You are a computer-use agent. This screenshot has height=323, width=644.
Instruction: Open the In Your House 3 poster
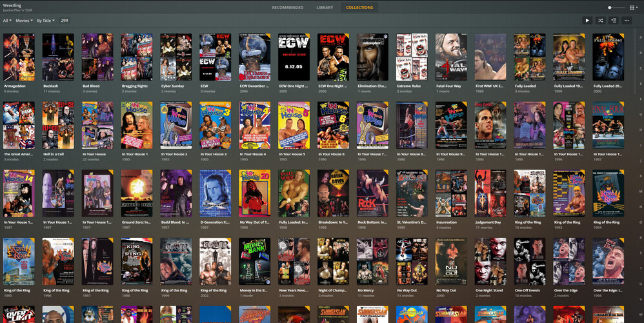click(216, 125)
